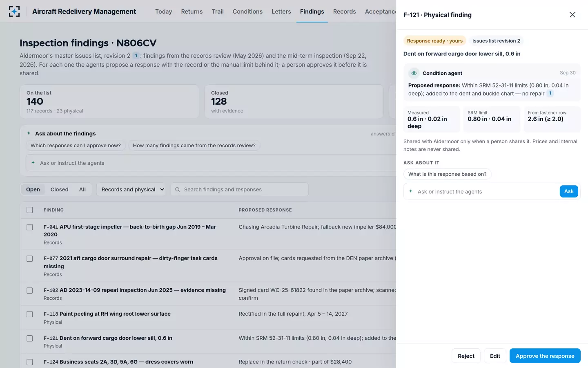
Task: Click the Closed 128 summary card
Action: pyautogui.click(x=294, y=102)
